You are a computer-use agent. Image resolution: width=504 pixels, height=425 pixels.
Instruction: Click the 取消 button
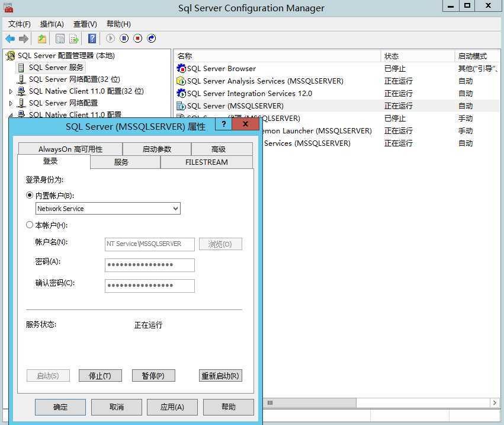coord(116,407)
